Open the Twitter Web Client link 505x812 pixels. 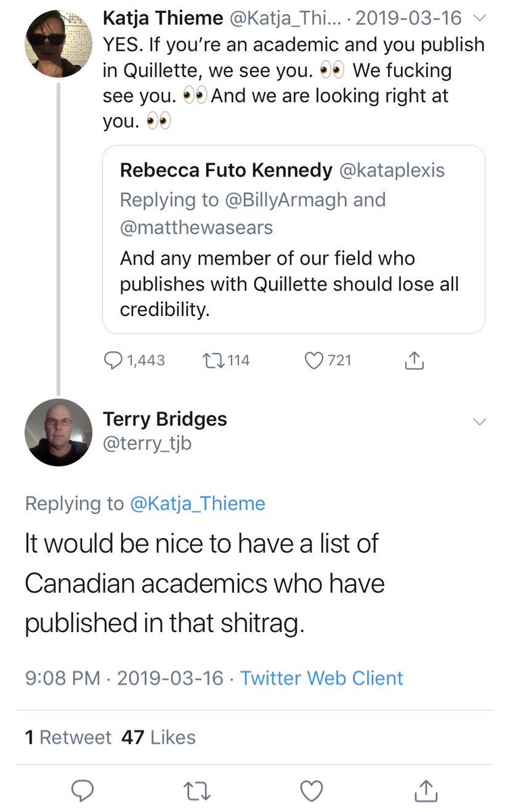click(x=322, y=677)
